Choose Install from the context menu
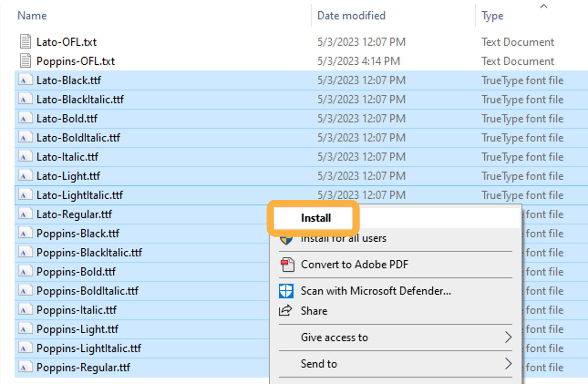588x384 pixels. [x=315, y=218]
